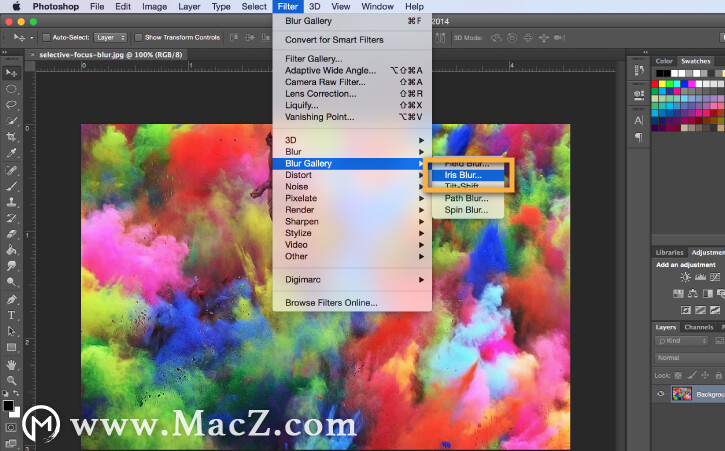725x451 pixels.
Task: Select Convert for Smart Filters
Action: pyautogui.click(x=352, y=40)
